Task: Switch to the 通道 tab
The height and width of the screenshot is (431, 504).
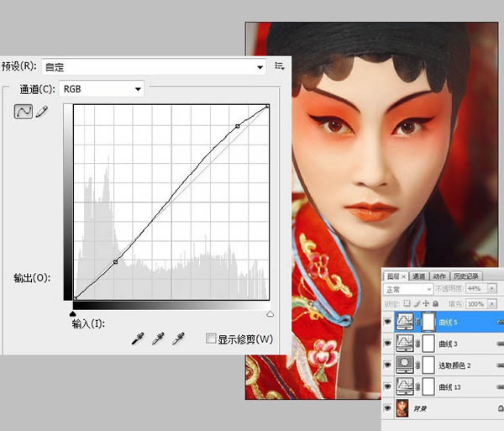Action: coord(418,276)
